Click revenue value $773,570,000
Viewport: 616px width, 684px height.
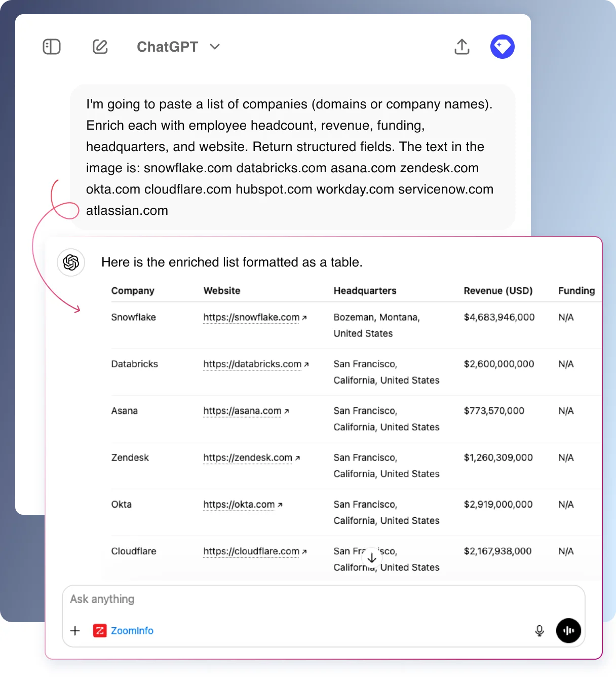494,411
